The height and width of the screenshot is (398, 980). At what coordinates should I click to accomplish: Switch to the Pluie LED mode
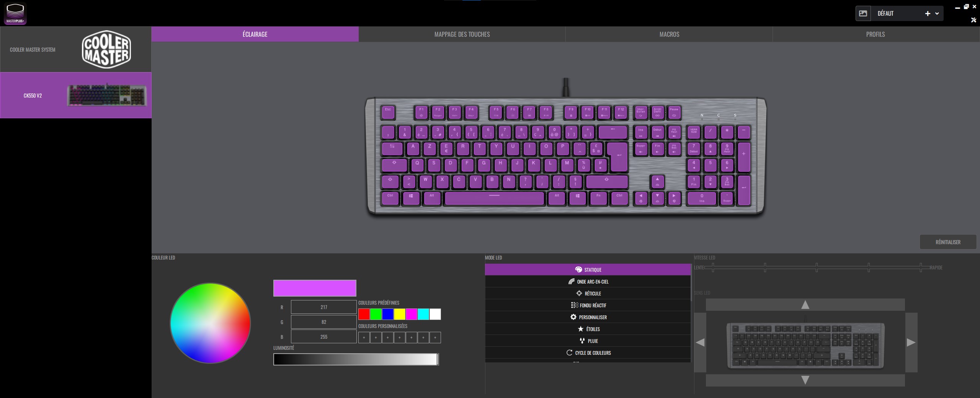pyautogui.click(x=588, y=341)
